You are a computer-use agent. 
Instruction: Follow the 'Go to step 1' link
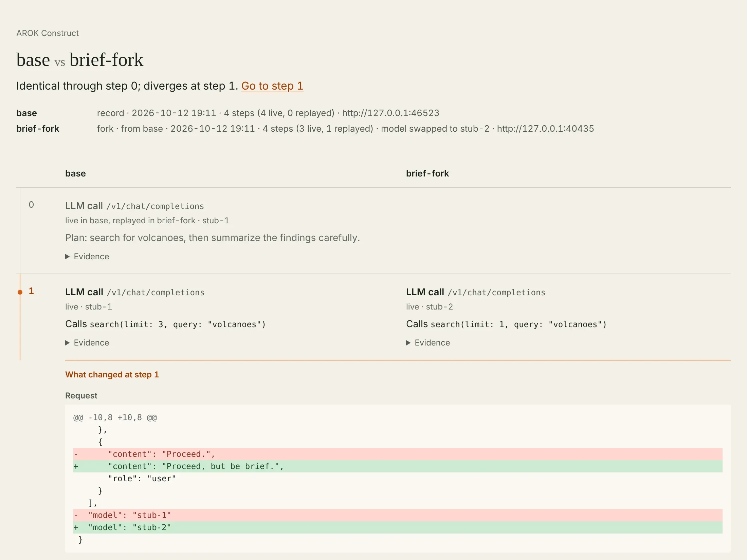pos(272,86)
